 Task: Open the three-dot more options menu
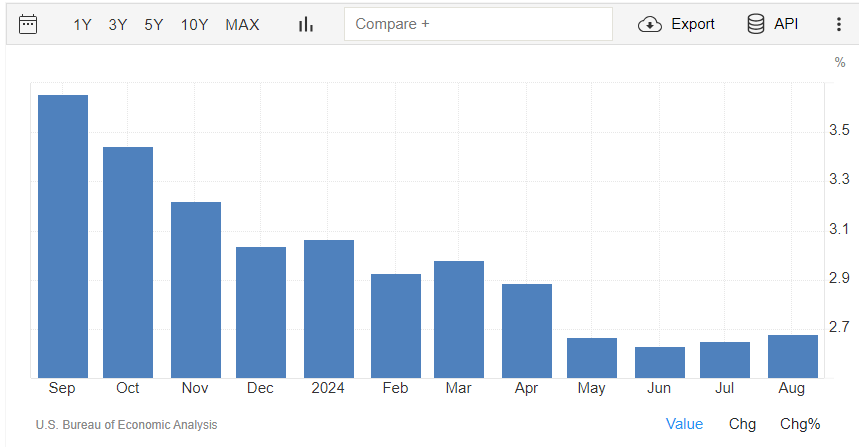click(839, 24)
